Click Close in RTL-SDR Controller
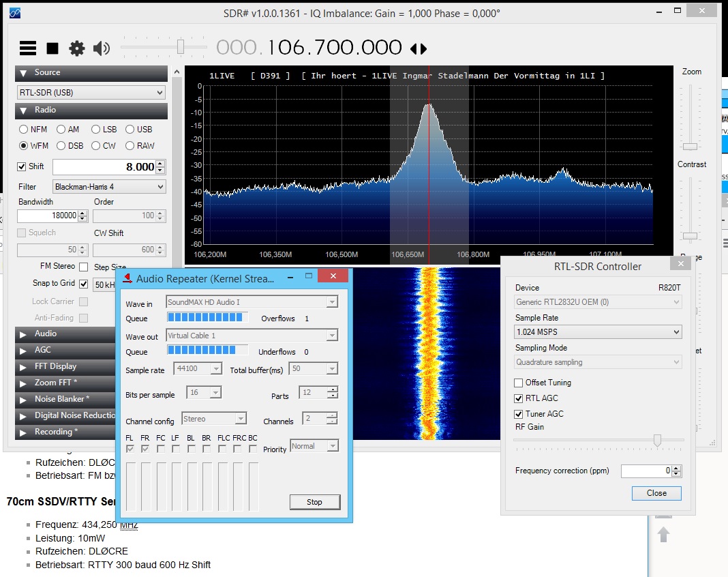 (x=656, y=493)
